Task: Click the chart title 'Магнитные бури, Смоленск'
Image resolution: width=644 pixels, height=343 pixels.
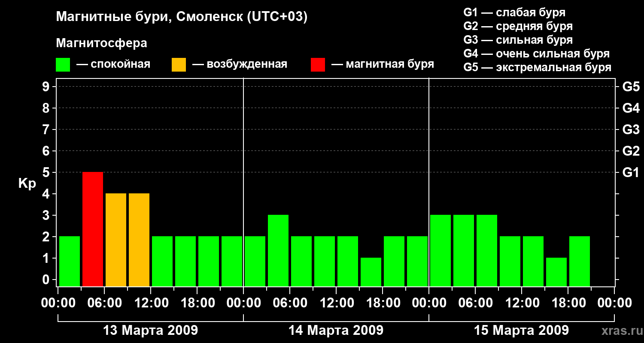Action: point(182,17)
